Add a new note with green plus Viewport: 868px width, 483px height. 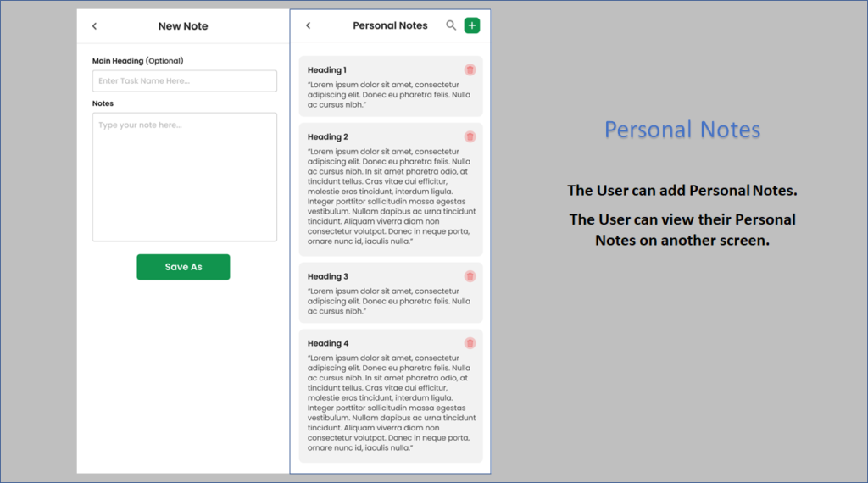[472, 25]
